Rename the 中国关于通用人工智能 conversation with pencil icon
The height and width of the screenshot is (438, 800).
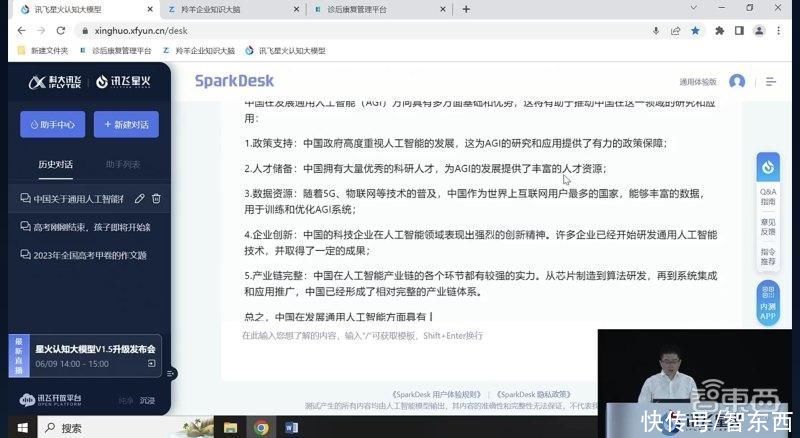click(x=139, y=199)
